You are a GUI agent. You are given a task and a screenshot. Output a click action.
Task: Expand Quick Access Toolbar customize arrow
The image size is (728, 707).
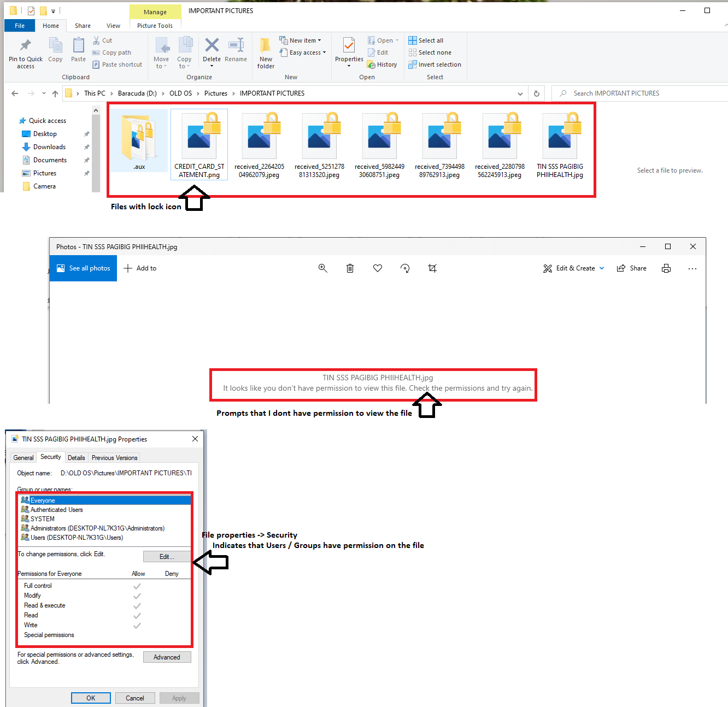coord(53,11)
